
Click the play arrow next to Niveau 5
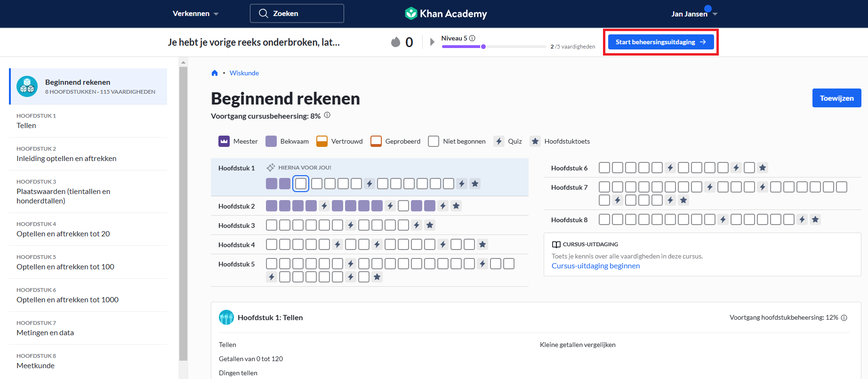coord(433,42)
